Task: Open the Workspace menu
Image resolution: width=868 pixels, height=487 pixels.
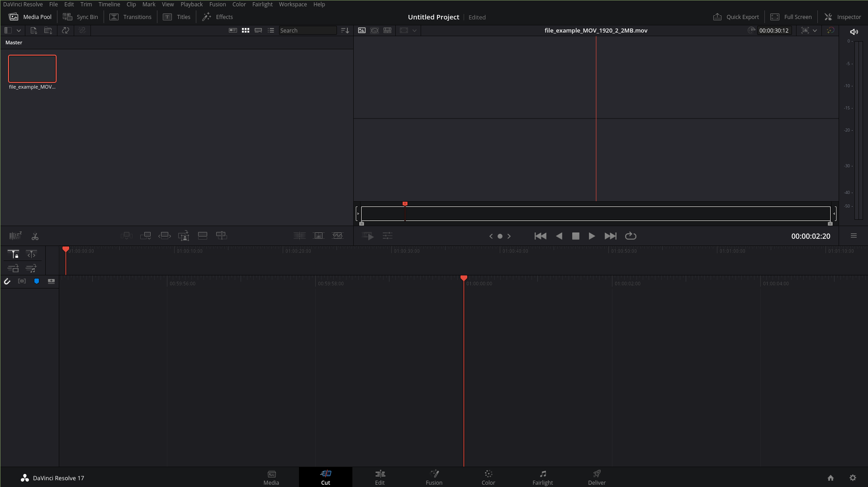Action: [x=293, y=4]
